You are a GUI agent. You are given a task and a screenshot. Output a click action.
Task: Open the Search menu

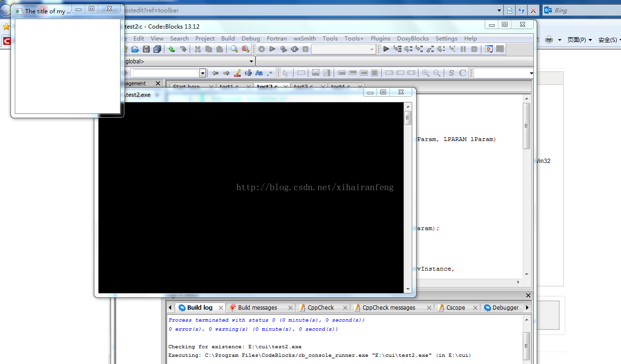click(179, 39)
